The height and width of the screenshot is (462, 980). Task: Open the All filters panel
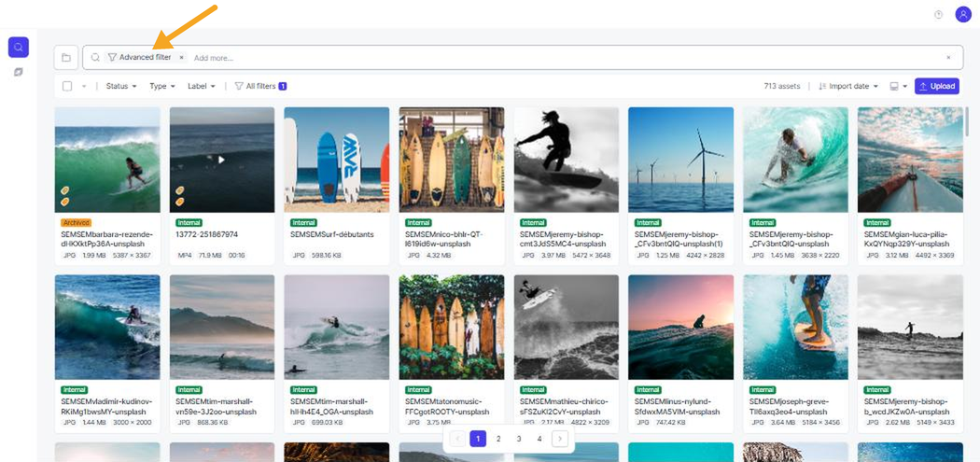point(260,86)
